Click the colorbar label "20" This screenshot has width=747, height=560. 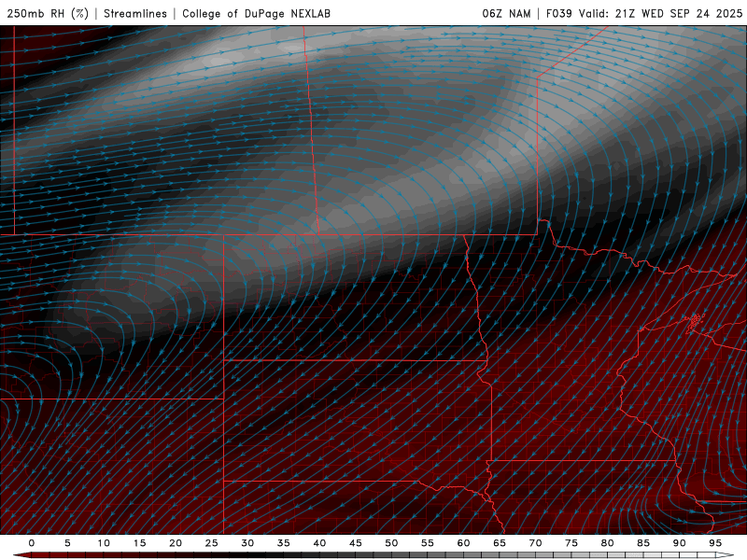tap(176, 543)
